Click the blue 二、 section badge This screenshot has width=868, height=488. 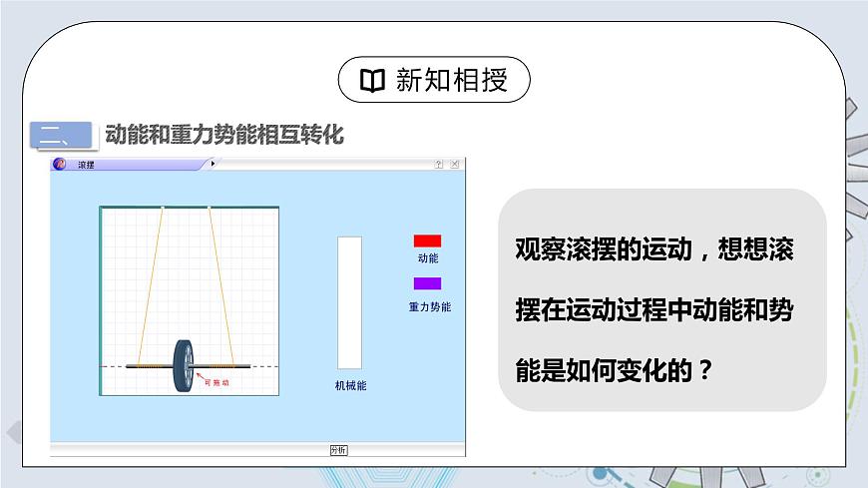(61, 136)
